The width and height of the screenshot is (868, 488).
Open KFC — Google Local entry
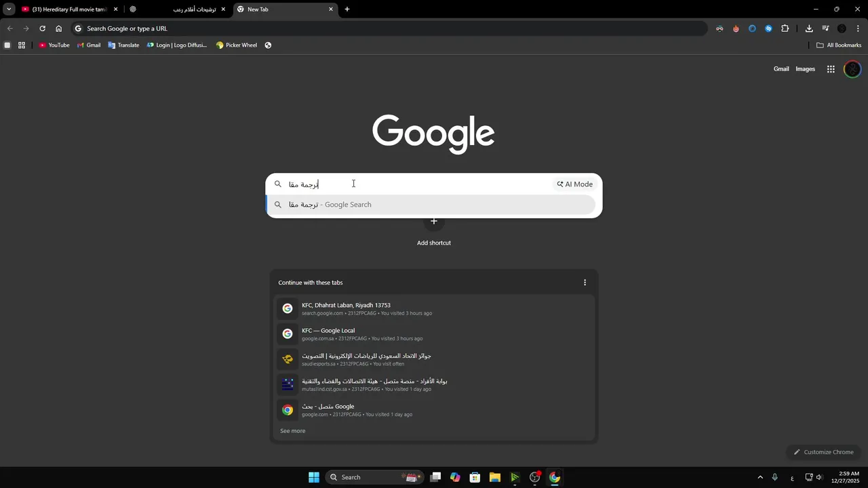coord(434,333)
